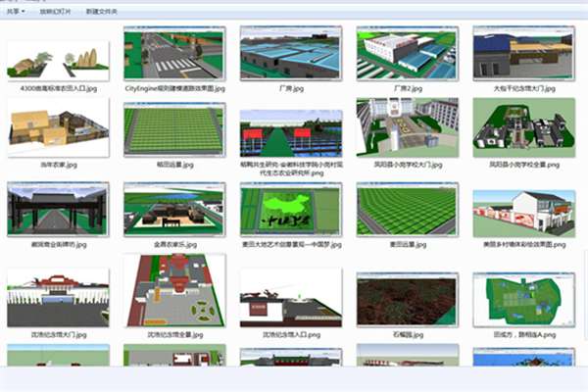
Task: Select the 石榴园.jpg image thumbnail
Action: pos(406,301)
